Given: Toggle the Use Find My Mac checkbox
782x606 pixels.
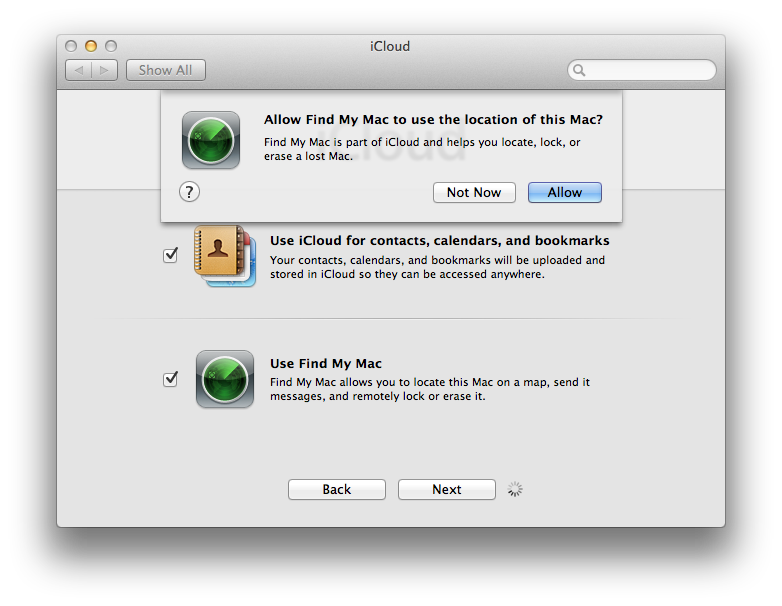Looking at the screenshot, I should [x=171, y=379].
